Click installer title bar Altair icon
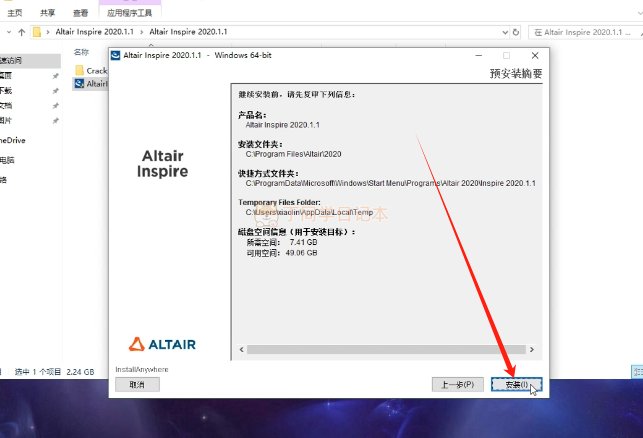643x438 pixels. click(116, 55)
